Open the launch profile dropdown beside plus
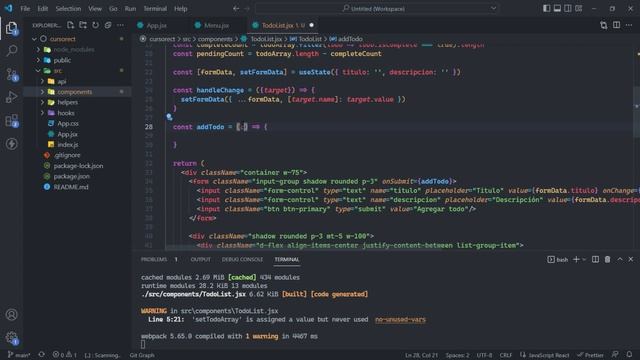The width and height of the screenshot is (640, 360). (x=584, y=259)
